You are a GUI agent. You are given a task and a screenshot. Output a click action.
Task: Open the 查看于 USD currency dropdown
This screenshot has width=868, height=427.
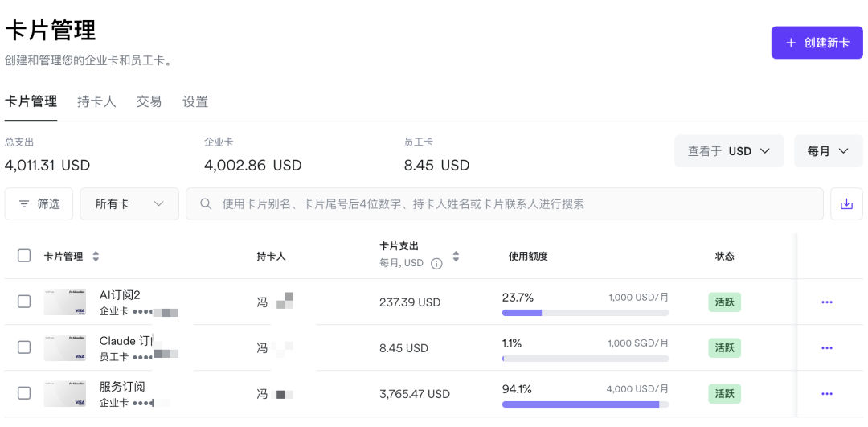click(729, 151)
